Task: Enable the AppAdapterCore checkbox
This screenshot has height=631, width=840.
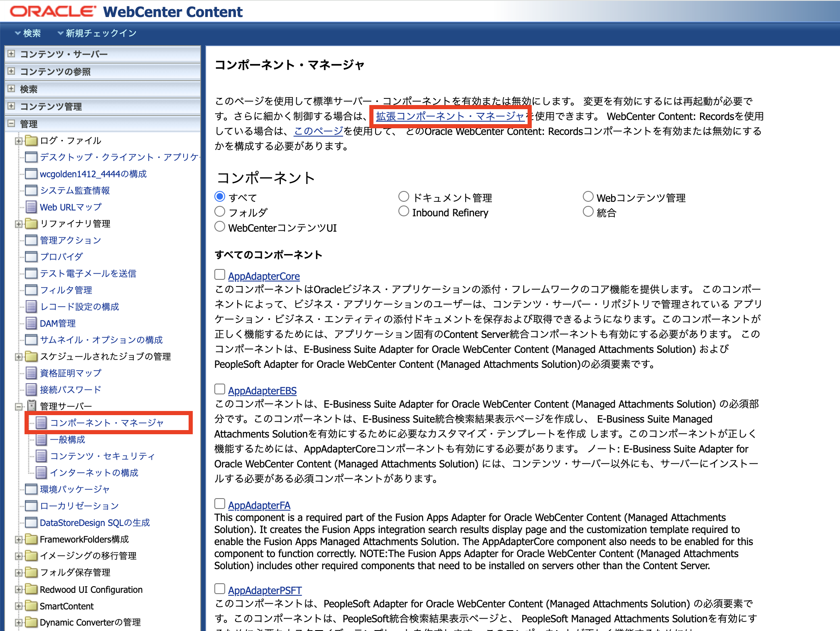Action: click(220, 275)
